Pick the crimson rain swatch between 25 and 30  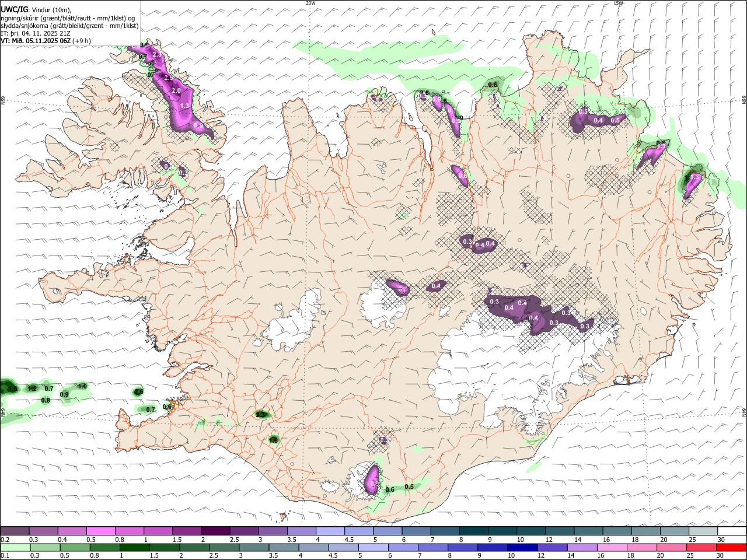pos(702,548)
